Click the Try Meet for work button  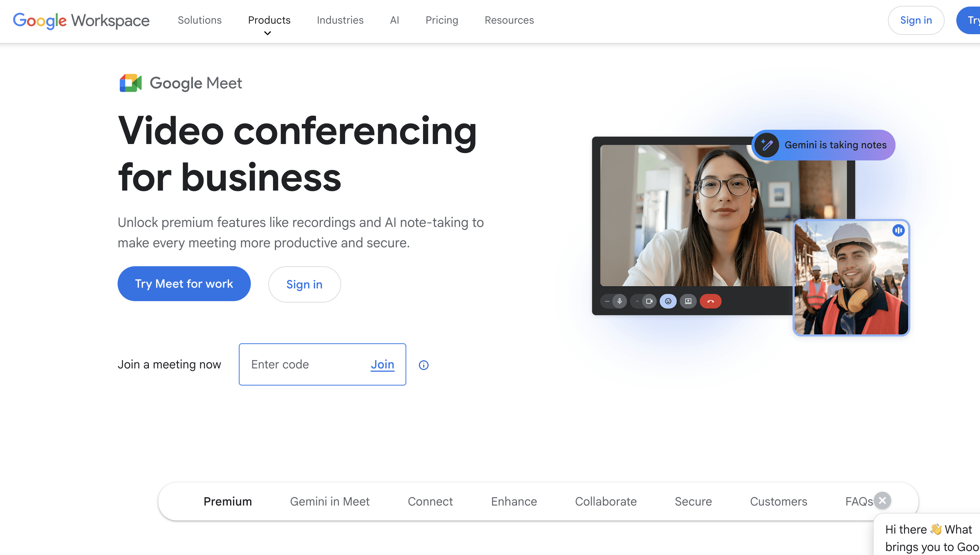coord(184,284)
